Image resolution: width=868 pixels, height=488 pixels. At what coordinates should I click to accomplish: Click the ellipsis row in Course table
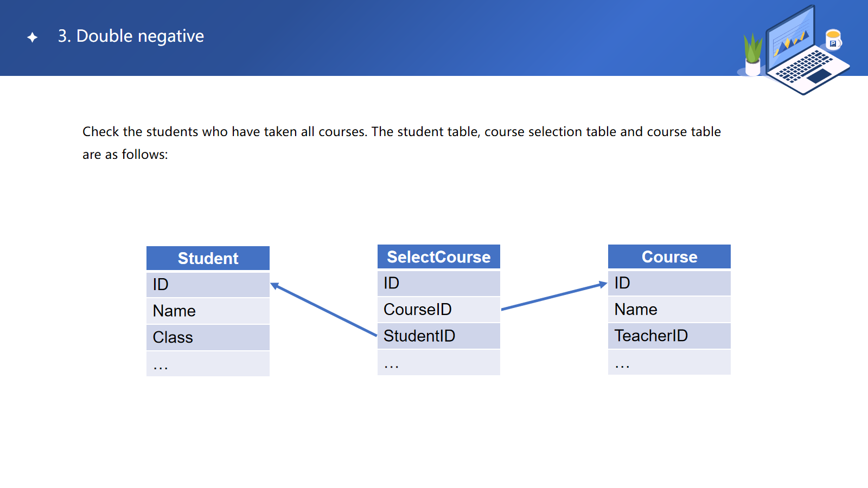click(669, 362)
